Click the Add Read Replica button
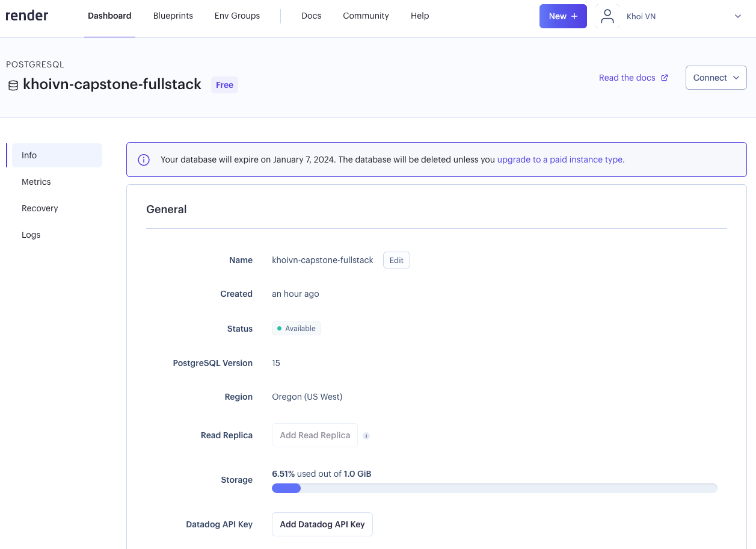 tap(315, 435)
